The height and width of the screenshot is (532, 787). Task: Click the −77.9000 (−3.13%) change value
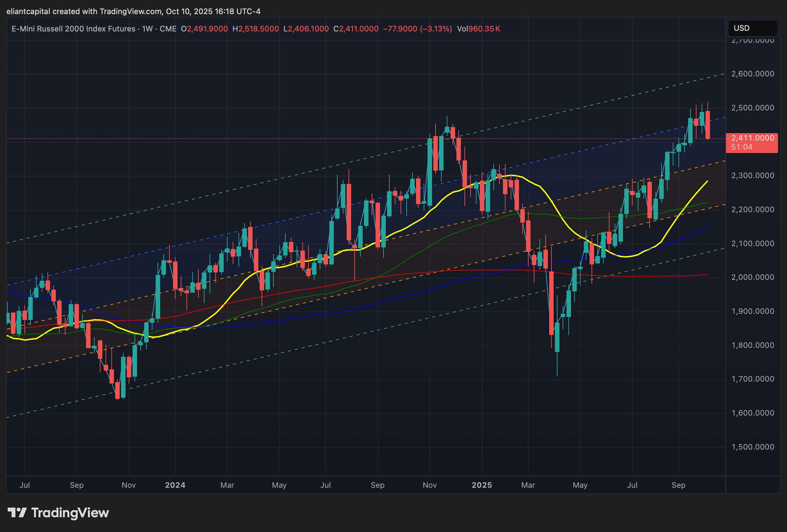(x=417, y=29)
